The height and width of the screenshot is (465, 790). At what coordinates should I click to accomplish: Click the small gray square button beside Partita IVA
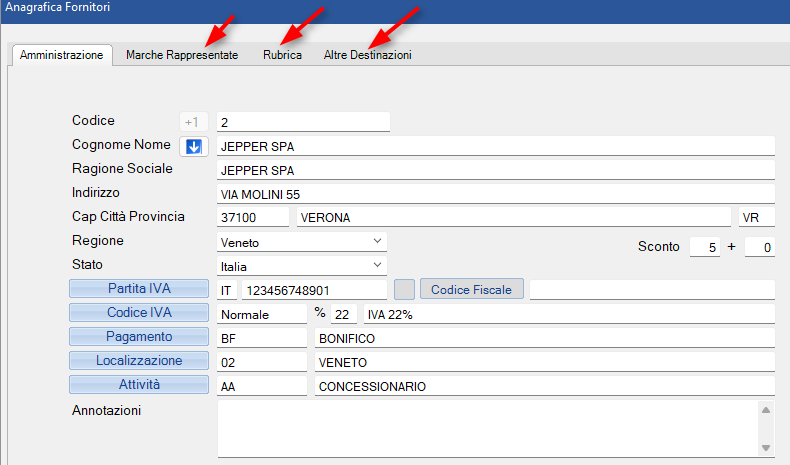pos(404,289)
